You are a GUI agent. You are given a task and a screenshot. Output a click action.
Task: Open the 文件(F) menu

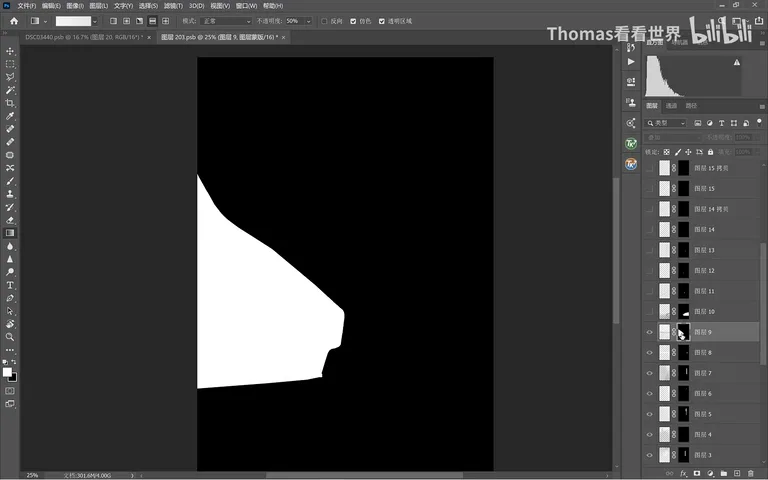point(26,6)
